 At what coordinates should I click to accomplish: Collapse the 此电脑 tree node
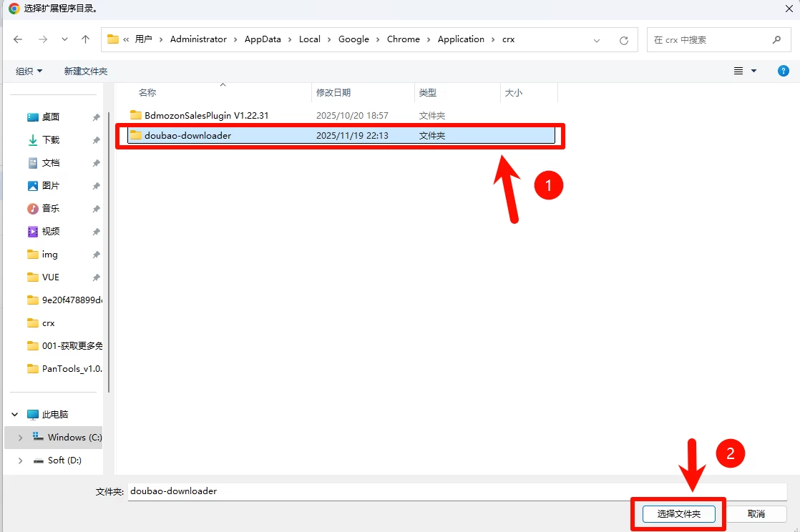point(14,414)
